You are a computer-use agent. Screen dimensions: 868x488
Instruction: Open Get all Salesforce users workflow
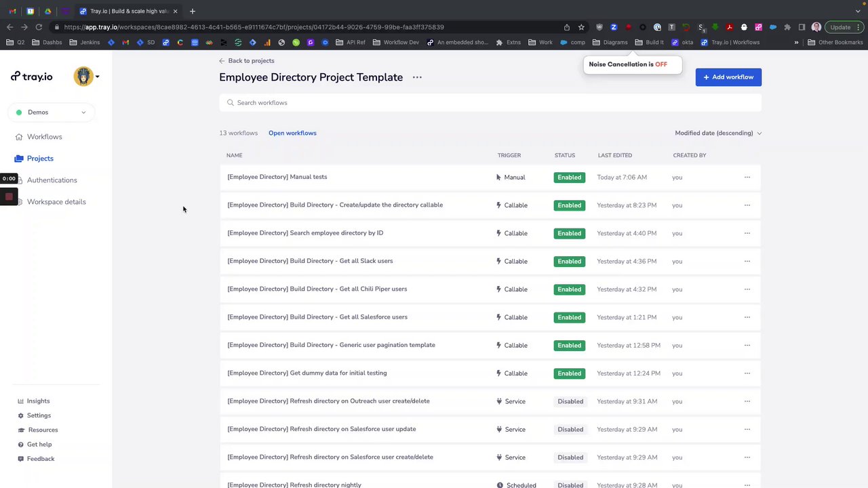coord(317,317)
